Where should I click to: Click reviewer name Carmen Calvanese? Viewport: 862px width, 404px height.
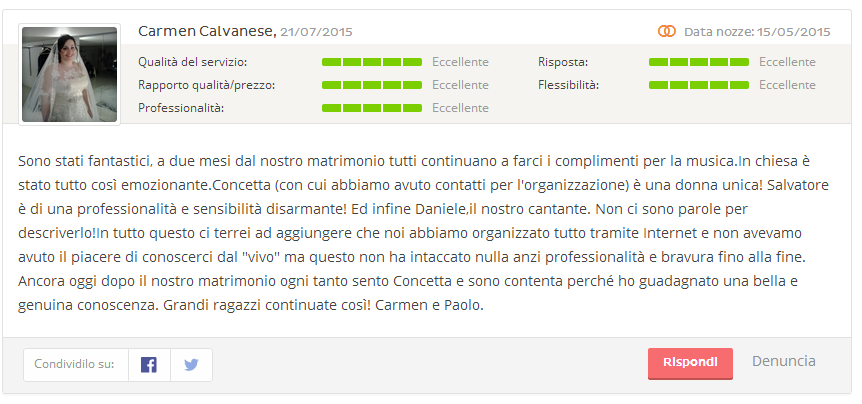click(x=206, y=32)
